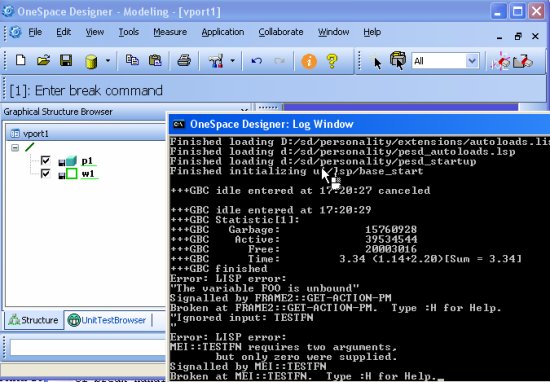Open the Collaborate menu
Screen dimensions: 550x382
click(281, 32)
